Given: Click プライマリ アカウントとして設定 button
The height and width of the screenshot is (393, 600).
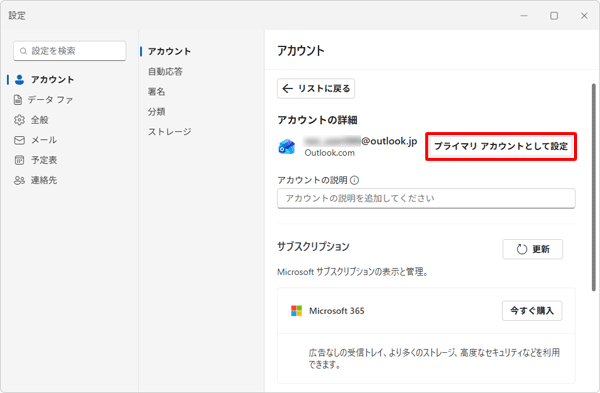Looking at the screenshot, I should click(501, 146).
